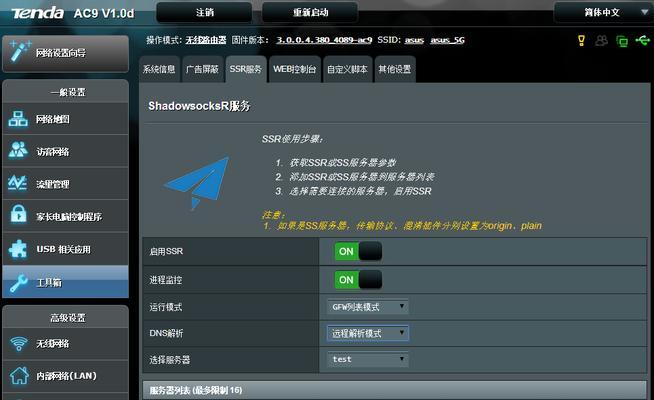Open 无线网络 in advanced settings
The height and width of the screenshot is (400, 654).
coord(65,344)
